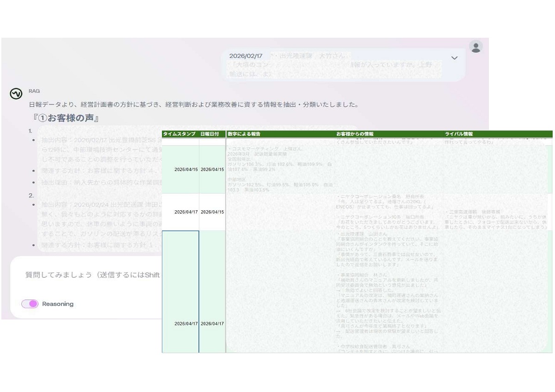Open the コスモマーケティング report cell
The width and height of the screenshot is (555, 392).
280,169
